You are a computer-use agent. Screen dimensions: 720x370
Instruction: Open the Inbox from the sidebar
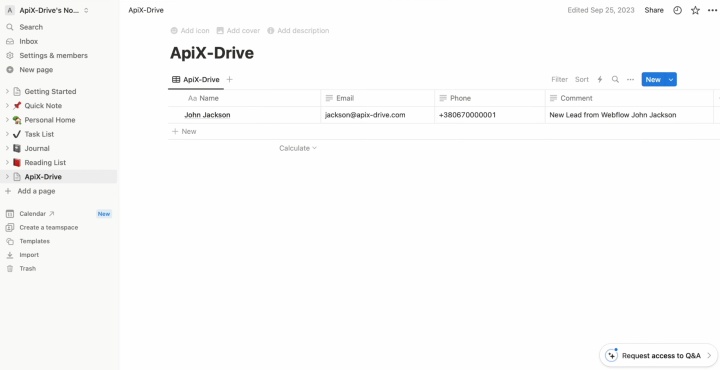click(28, 41)
